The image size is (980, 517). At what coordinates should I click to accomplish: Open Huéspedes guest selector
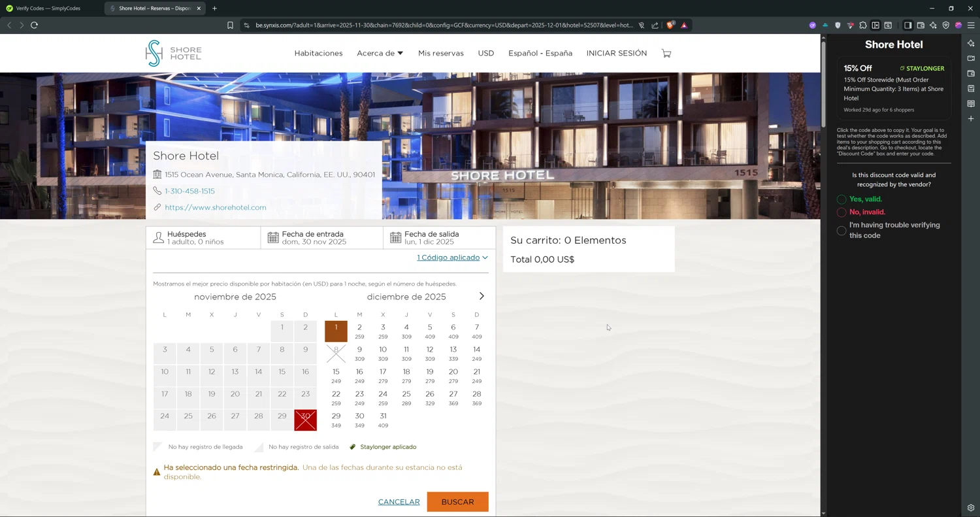point(203,238)
